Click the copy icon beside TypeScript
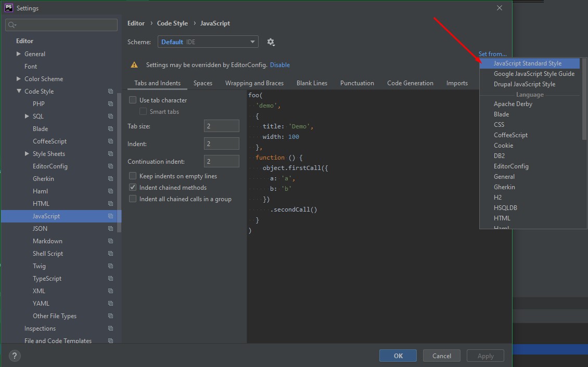 [x=111, y=279]
